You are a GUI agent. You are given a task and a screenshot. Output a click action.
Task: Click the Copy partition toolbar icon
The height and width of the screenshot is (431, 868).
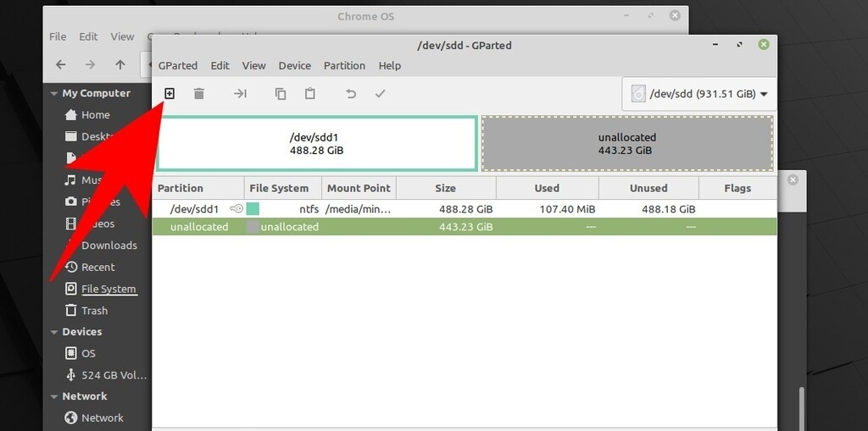281,93
